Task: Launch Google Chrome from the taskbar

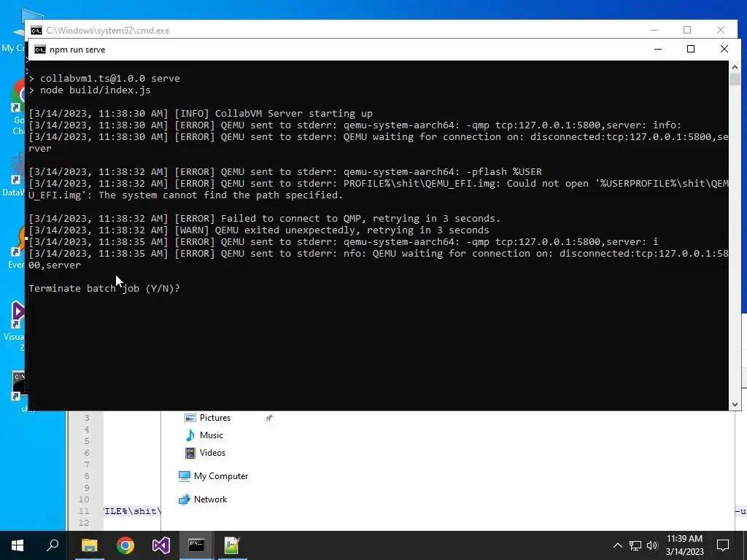Action: (125, 545)
